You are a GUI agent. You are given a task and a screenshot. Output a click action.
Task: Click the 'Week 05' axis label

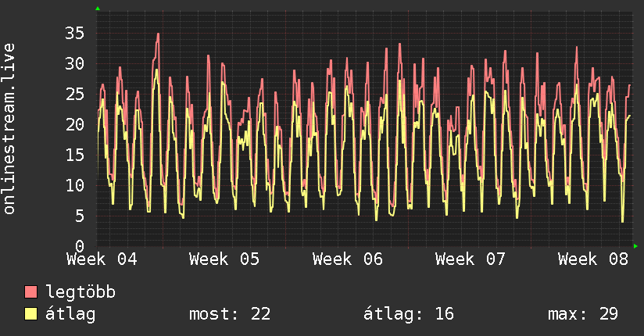pyautogui.click(x=224, y=259)
